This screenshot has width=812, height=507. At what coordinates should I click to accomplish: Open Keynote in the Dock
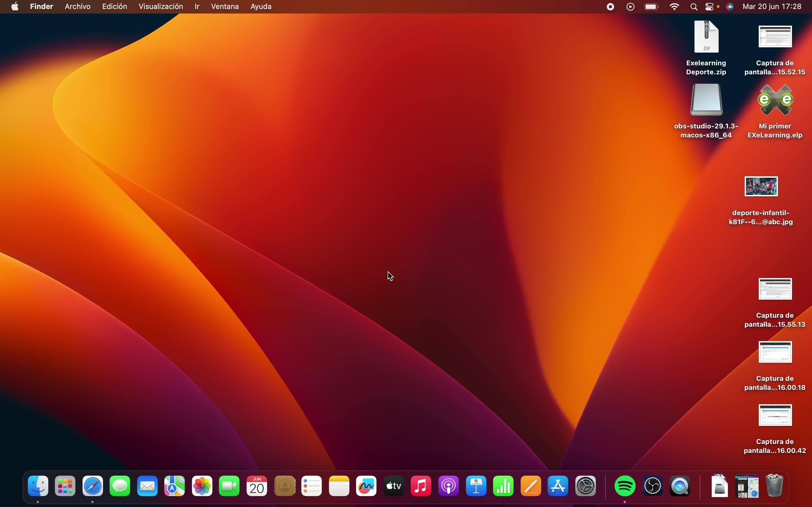click(476, 486)
